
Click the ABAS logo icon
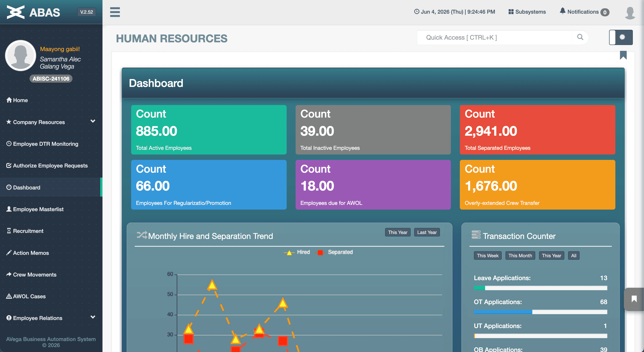[15, 12]
